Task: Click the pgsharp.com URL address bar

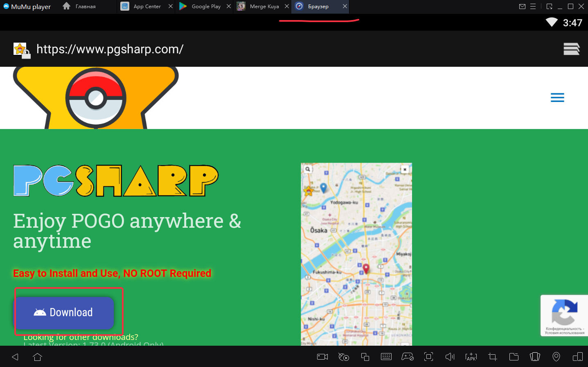Action: click(x=110, y=49)
